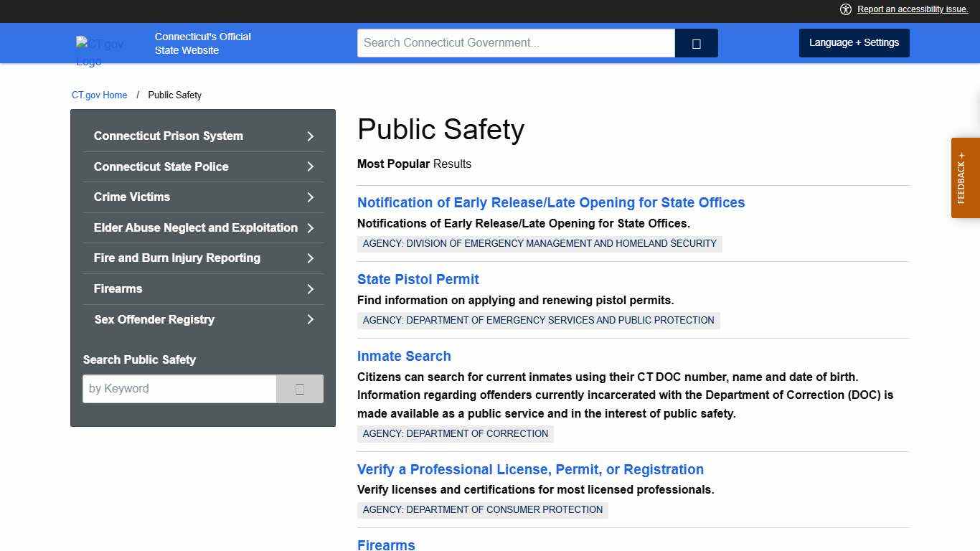Open the State Pistol Permit page
The width and height of the screenshot is (980, 551).
[418, 279]
